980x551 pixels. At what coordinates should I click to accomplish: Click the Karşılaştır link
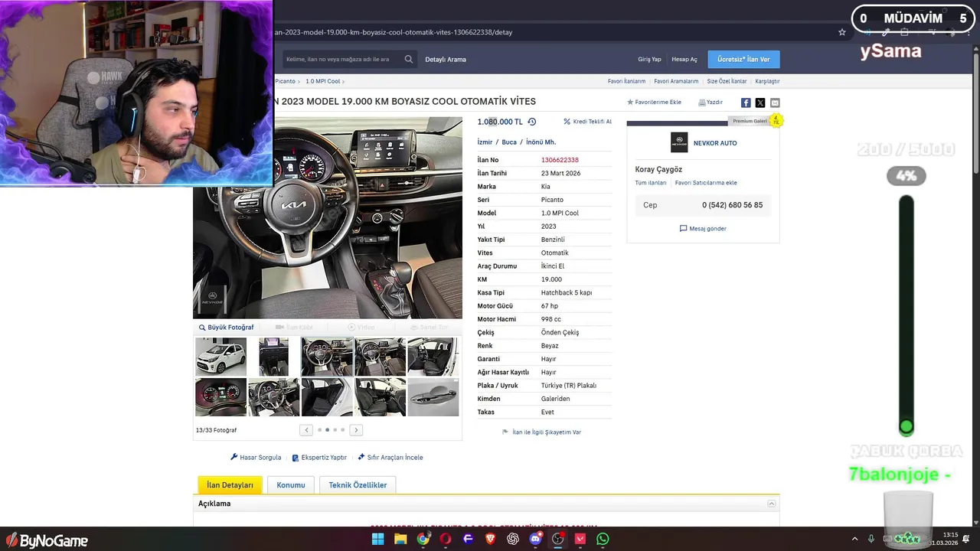[767, 81]
